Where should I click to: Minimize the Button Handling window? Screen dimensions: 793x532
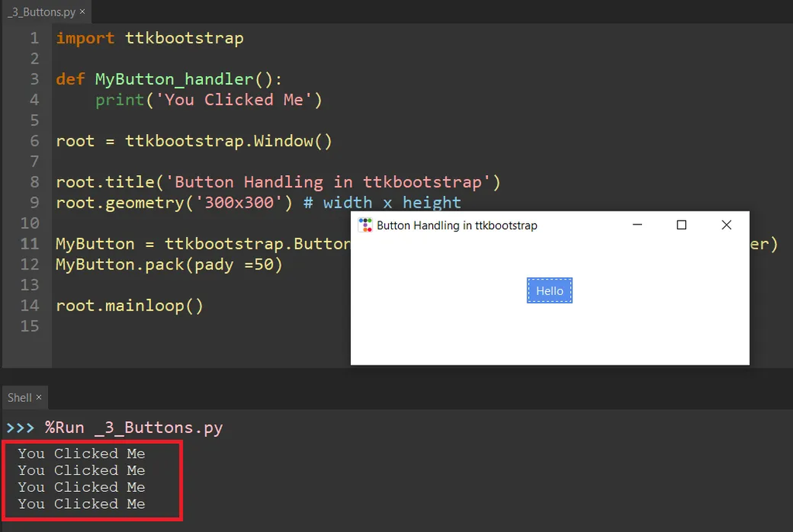coord(637,225)
